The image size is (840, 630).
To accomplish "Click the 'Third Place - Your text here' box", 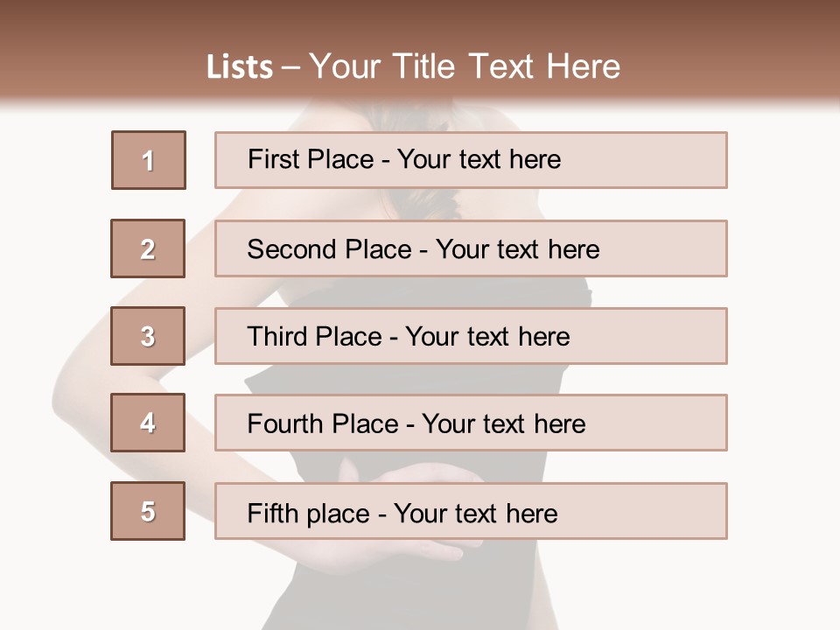I will [471, 336].
